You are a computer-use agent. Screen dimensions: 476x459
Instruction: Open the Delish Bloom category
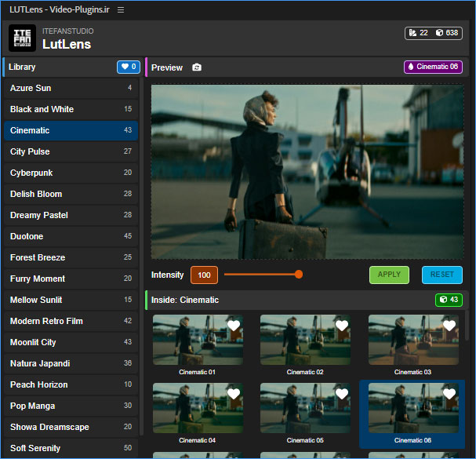[71, 194]
